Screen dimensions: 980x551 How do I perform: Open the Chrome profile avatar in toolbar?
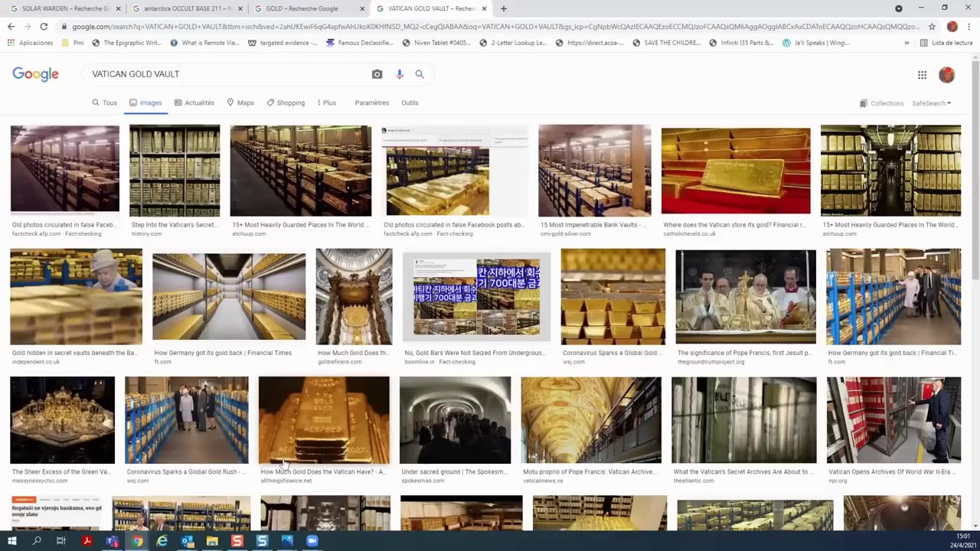click(x=952, y=26)
